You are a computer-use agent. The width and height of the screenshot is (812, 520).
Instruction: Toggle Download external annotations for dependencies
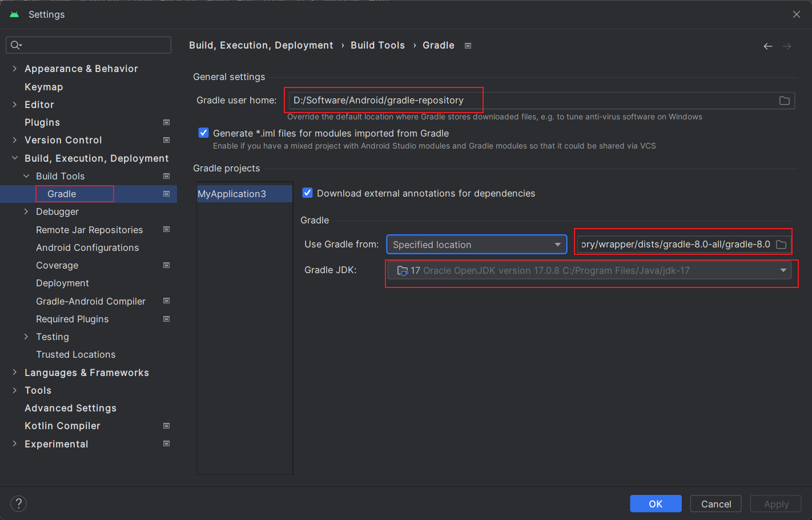coord(307,193)
